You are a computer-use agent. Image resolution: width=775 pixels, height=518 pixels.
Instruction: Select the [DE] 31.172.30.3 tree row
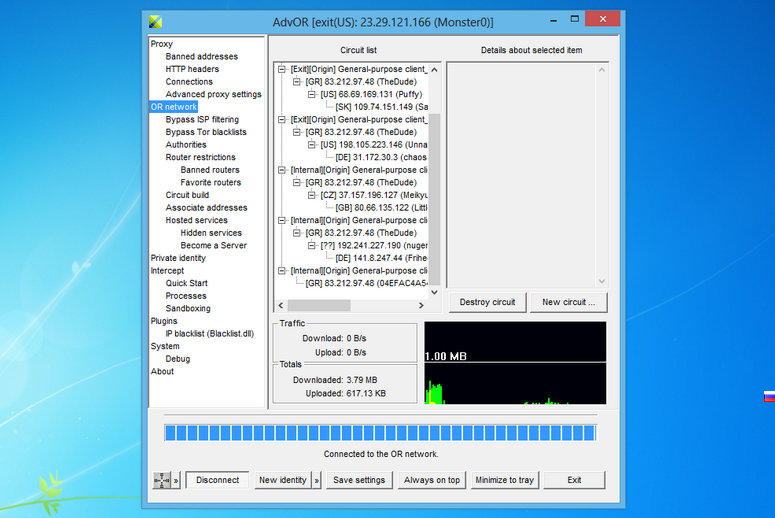pos(381,157)
